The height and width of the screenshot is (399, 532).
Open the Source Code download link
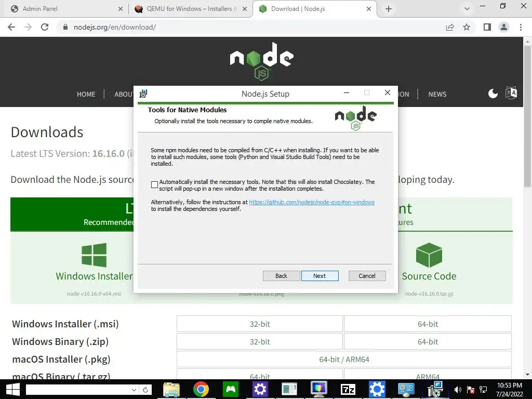coord(429,276)
